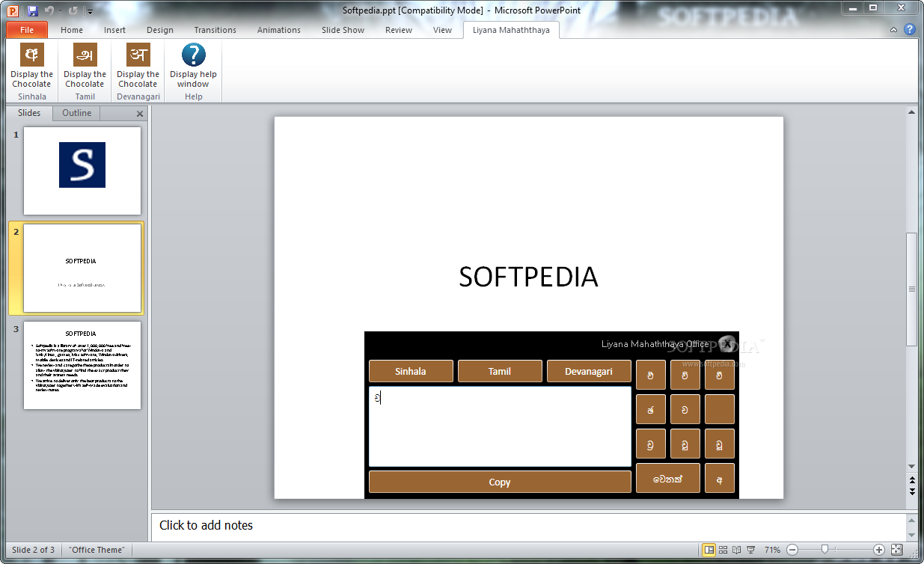The height and width of the screenshot is (564, 924).
Task: Switch to the View ribbon tab
Action: pyautogui.click(x=443, y=30)
